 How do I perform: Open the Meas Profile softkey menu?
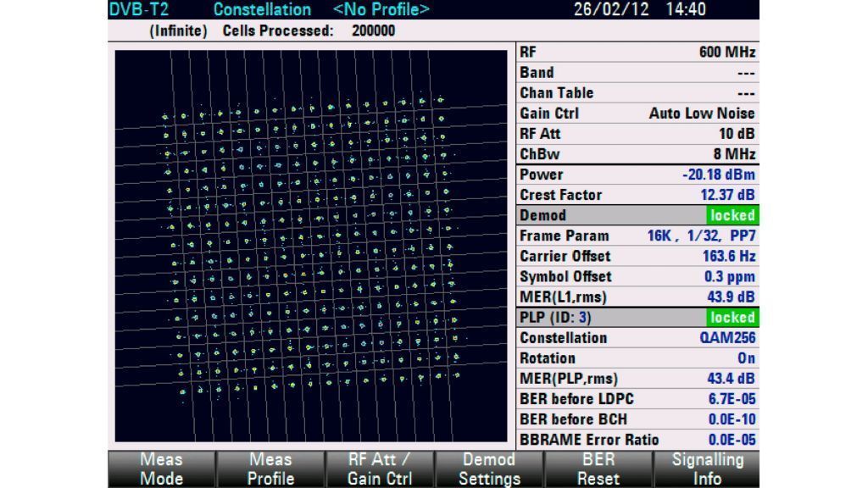(271, 468)
